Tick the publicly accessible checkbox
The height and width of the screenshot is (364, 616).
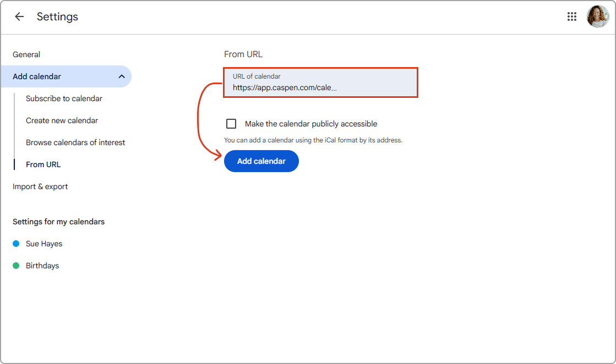click(x=231, y=124)
